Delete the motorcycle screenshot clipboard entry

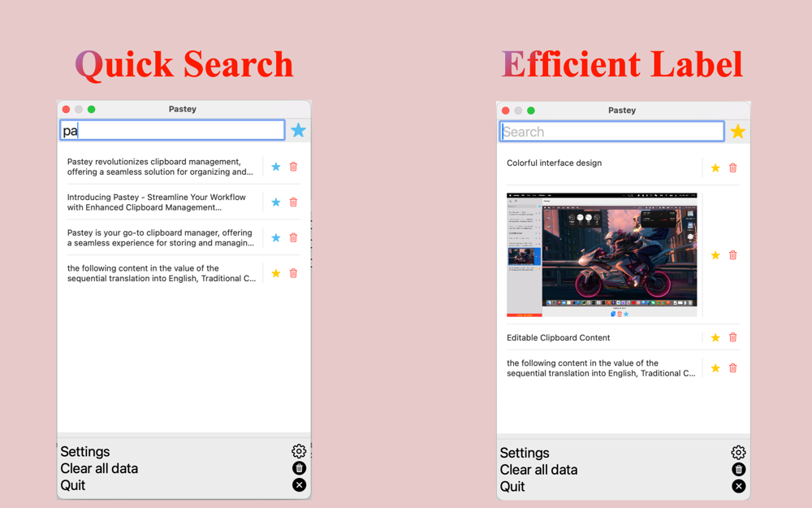click(732, 255)
